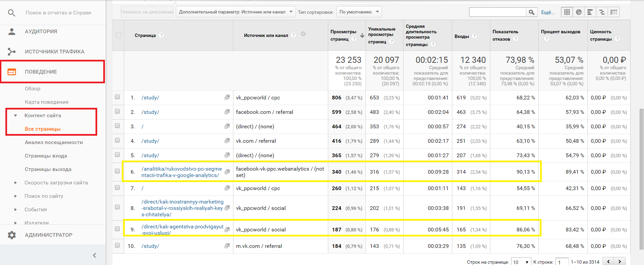The width and height of the screenshot is (644, 265).
Task: Open the Страницы входа report
Action: 46,156
